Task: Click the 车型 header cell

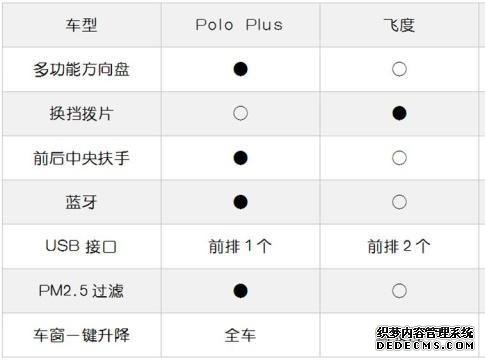Action: coord(81,25)
